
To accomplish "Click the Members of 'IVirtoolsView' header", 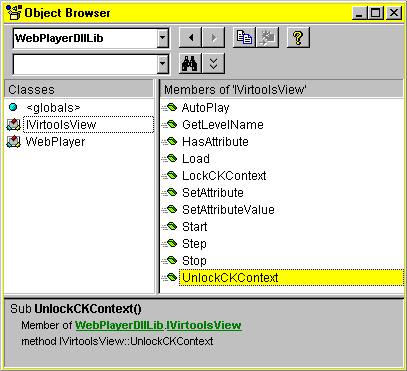I will point(282,89).
